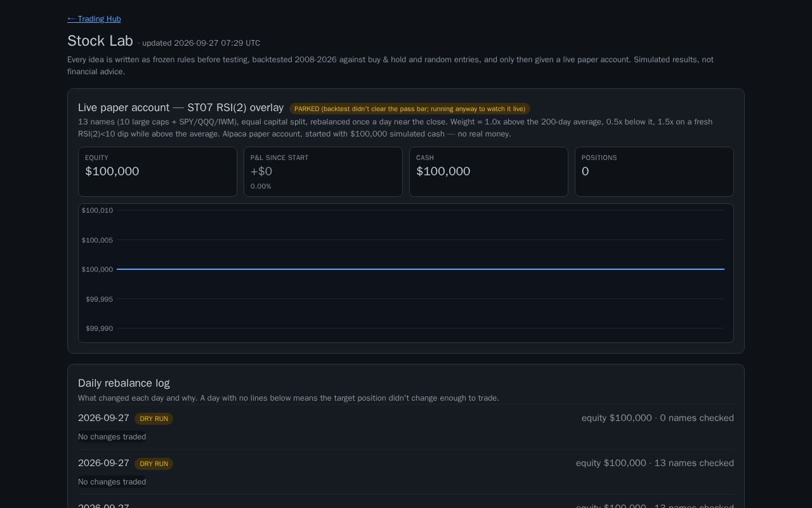
Task: Select the Live paper account ST07 heading
Action: (x=181, y=108)
